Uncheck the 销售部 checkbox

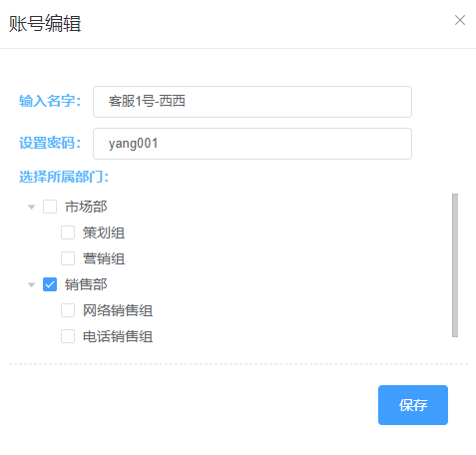pos(50,284)
